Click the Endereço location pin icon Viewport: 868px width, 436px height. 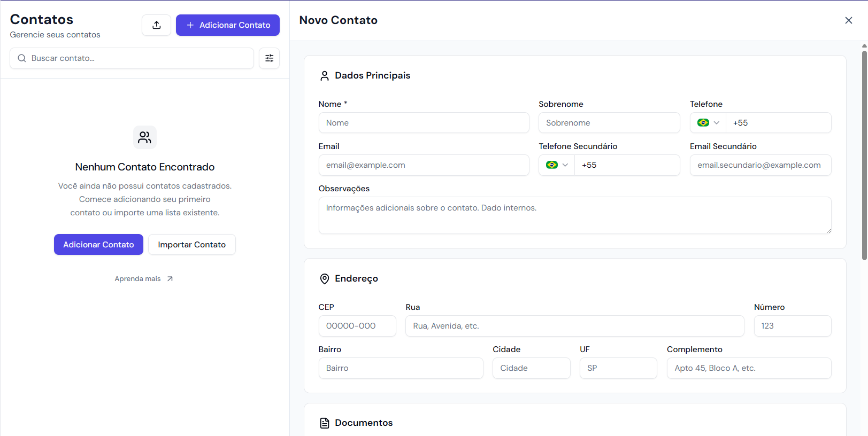[324, 279]
